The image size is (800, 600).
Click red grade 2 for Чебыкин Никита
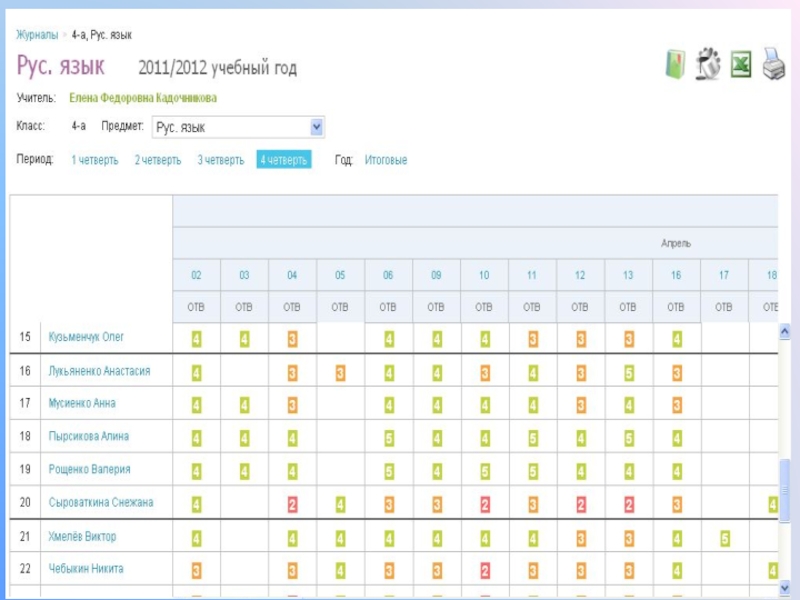pos(484,571)
